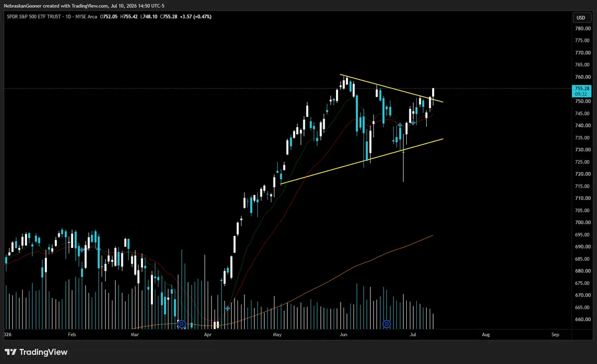The width and height of the screenshot is (597, 364).
Task: Click the 740.00 price axis label
Action: tap(583, 125)
